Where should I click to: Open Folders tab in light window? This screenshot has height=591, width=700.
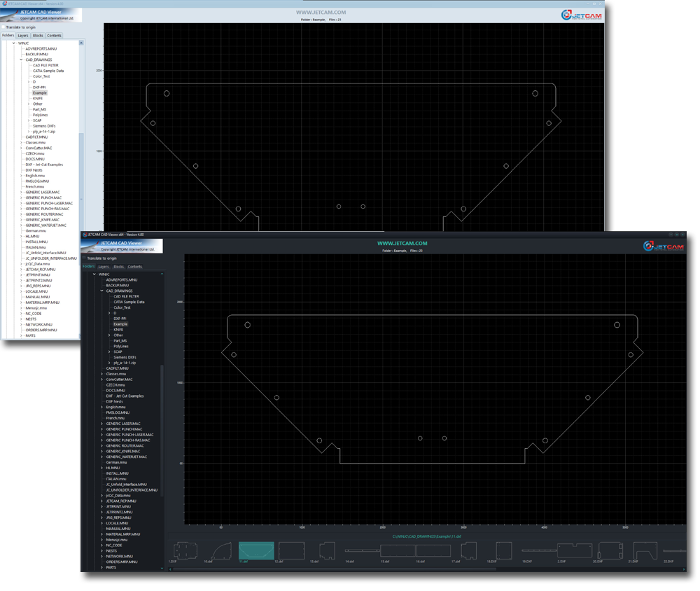8,35
